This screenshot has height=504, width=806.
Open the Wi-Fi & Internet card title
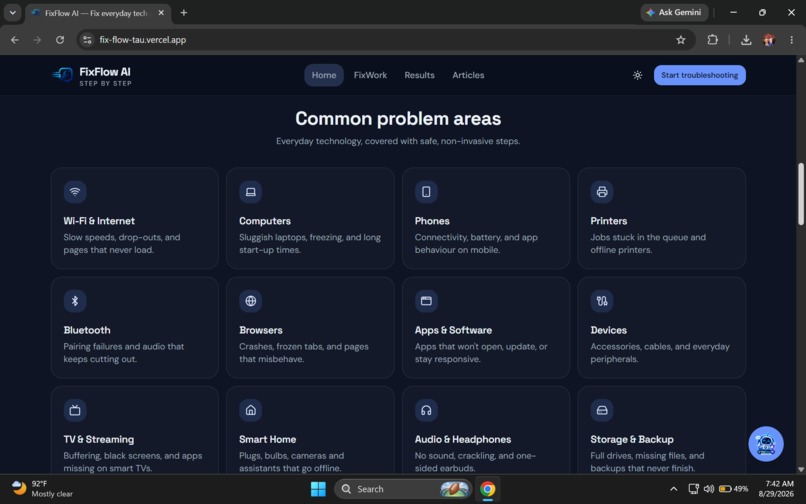point(99,221)
